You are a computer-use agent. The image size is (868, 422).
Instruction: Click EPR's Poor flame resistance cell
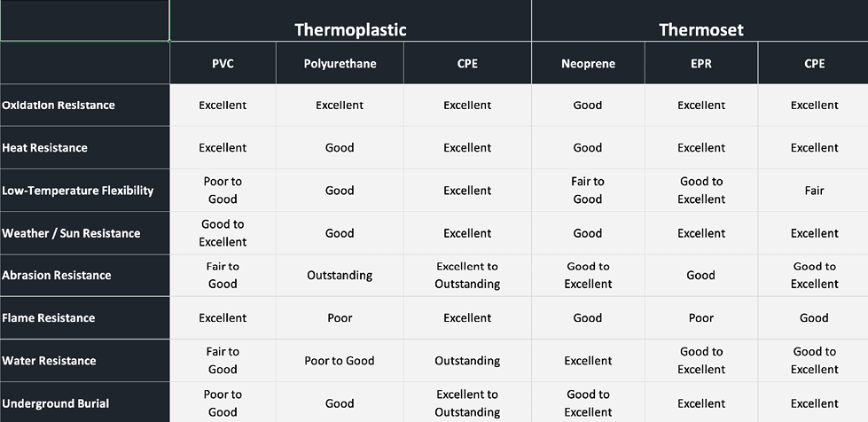pos(701,318)
